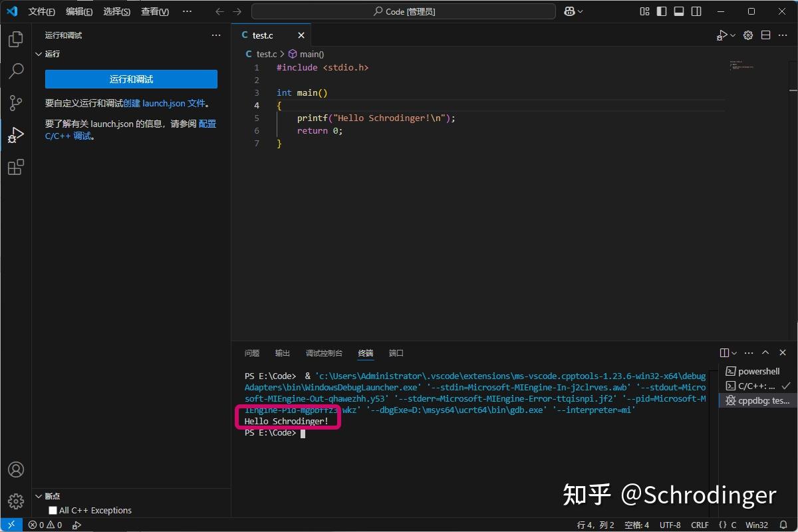Collapse the 运行 section in debug sidebar

tap(39, 54)
